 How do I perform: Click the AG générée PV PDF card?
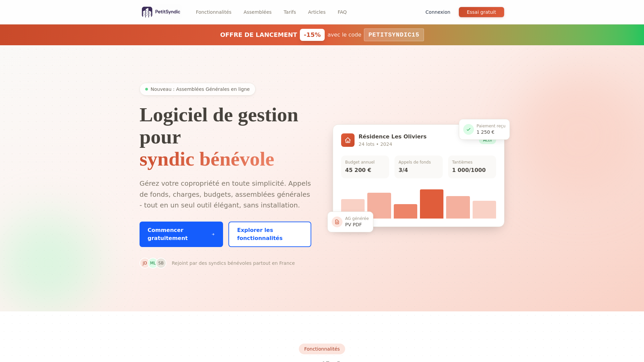tap(351, 222)
